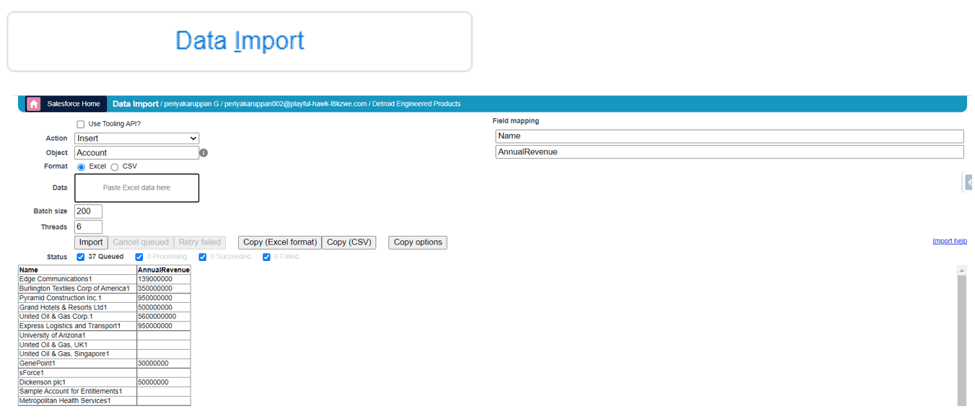Toggle the 0 Failed status checkbox
The image size is (975, 419).
point(267,257)
